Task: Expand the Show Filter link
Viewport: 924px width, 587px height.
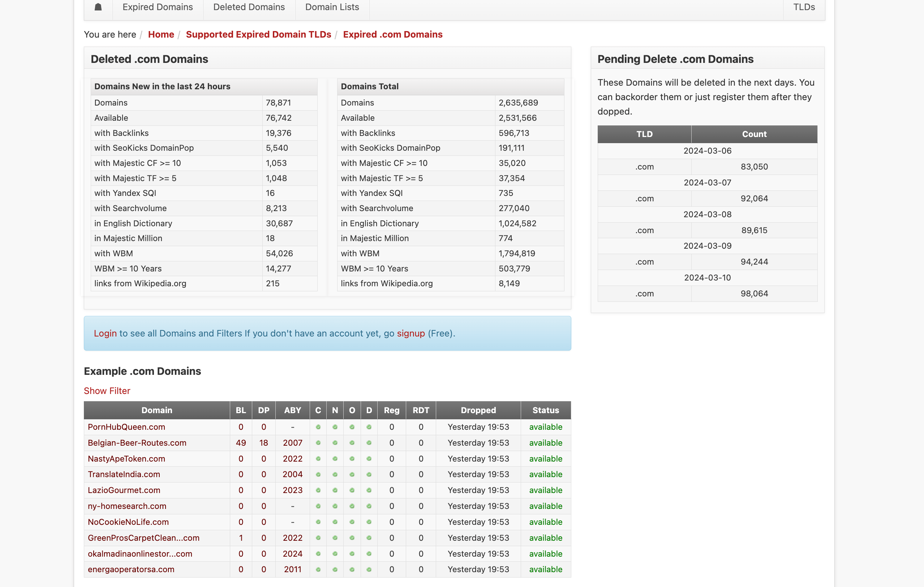Action: [107, 391]
